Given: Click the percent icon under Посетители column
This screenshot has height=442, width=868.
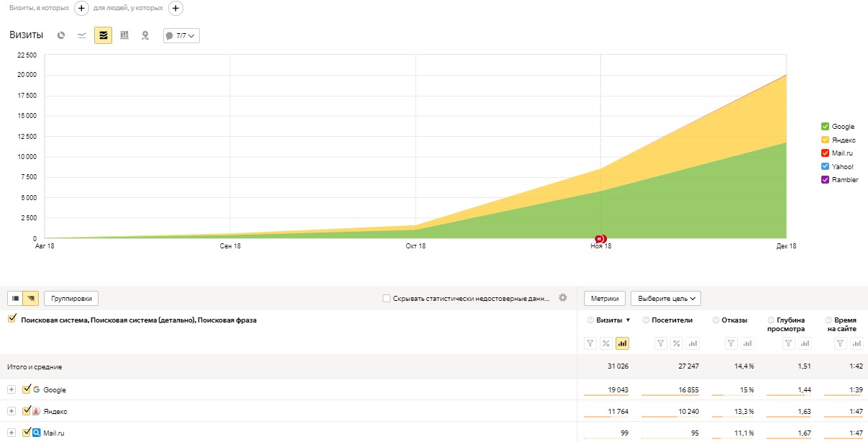Looking at the screenshot, I should 676,343.
